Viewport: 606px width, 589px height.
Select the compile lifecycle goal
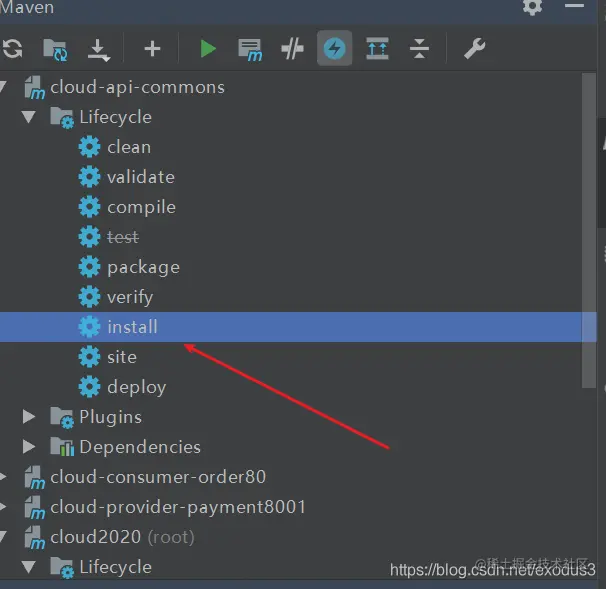(x=141, y=208)
